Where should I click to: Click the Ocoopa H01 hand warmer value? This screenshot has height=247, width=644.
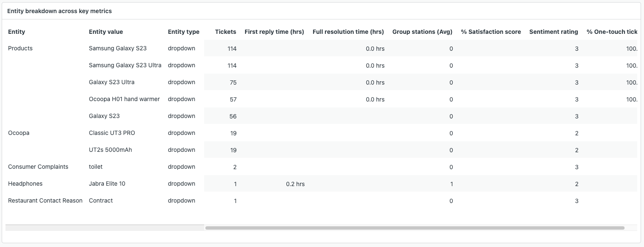[x=124, y=99]
